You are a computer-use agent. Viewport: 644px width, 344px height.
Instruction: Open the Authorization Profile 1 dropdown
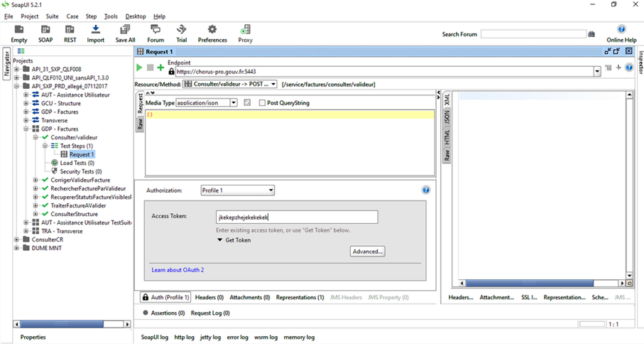coord(238,190)
